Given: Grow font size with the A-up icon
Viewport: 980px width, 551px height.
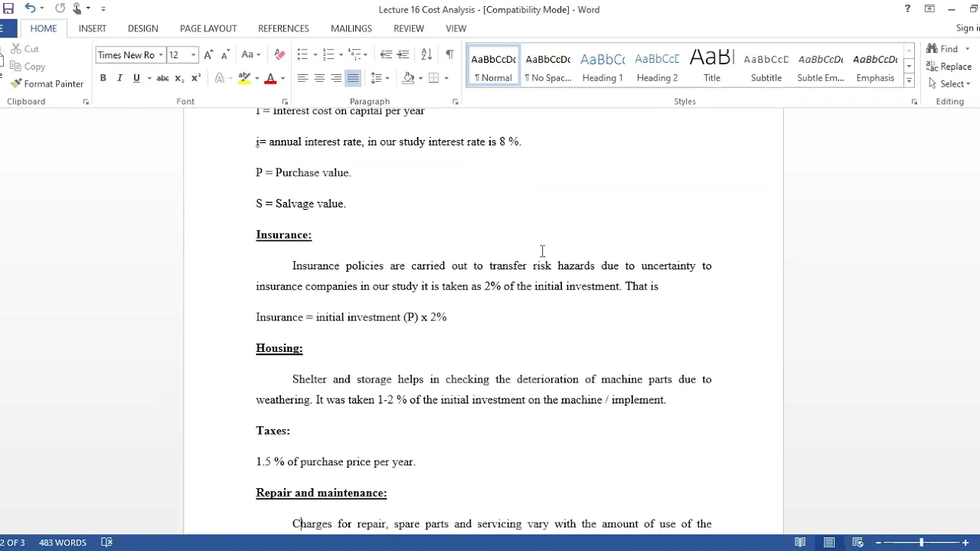Looking at the screenshot, I should pos(207,55).
